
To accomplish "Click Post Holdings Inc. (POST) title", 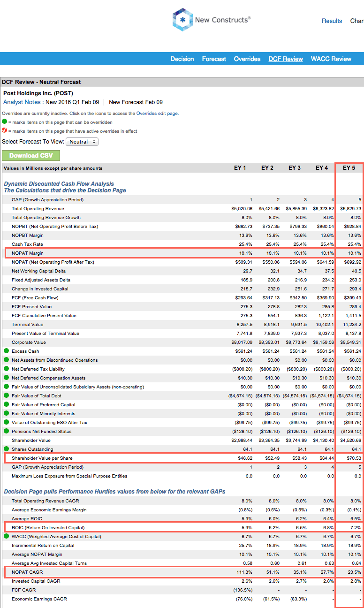I will point(38,93).
